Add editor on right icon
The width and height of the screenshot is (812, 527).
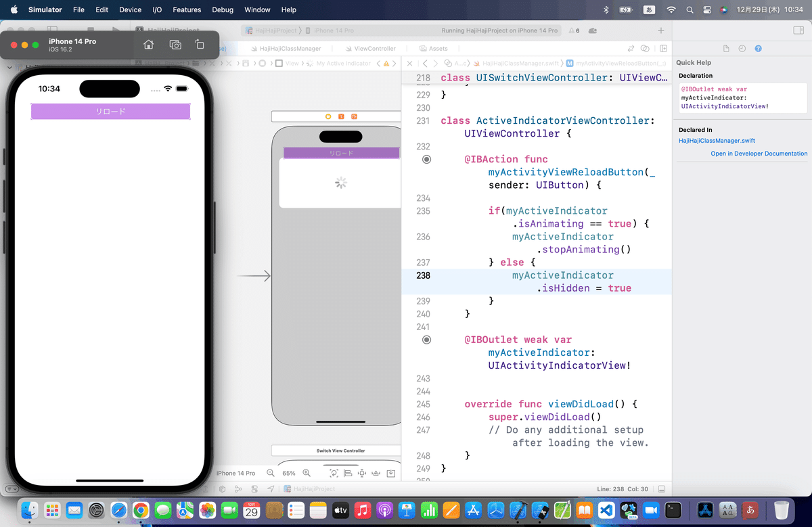point(664,49)
